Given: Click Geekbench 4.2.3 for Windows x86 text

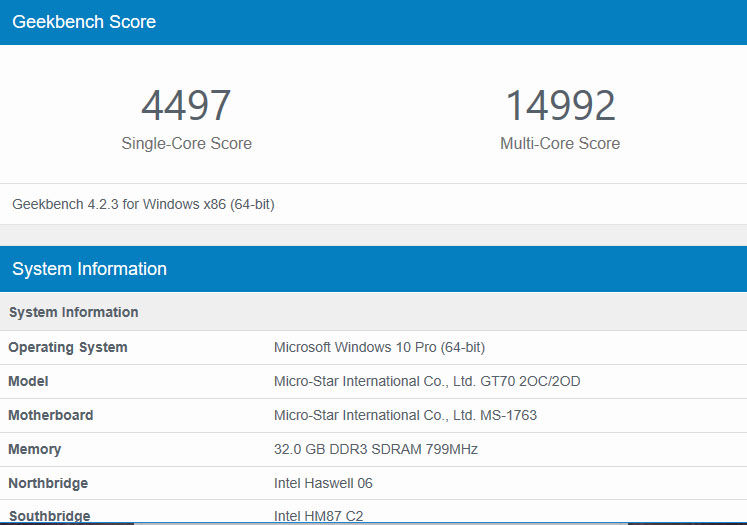Looking at the screenshot, I should [x=143, y=204].
